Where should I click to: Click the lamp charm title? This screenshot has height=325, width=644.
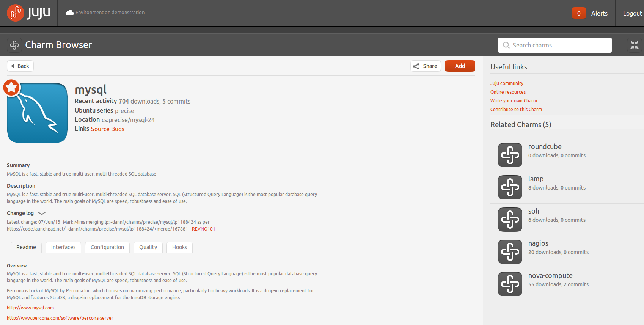(536, 179)
